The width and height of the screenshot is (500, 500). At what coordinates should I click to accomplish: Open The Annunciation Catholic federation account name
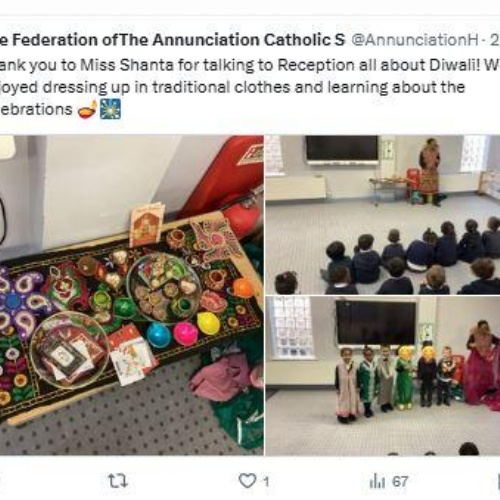tap(173, 40)
